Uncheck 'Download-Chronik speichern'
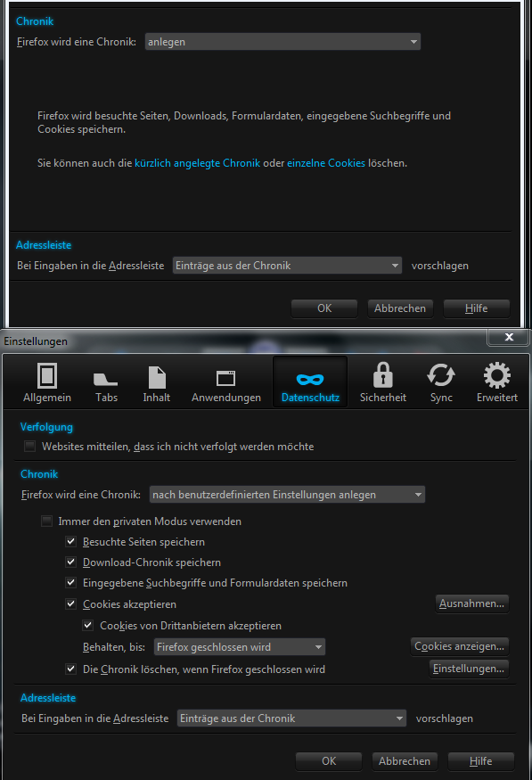 tap(71, 562)
